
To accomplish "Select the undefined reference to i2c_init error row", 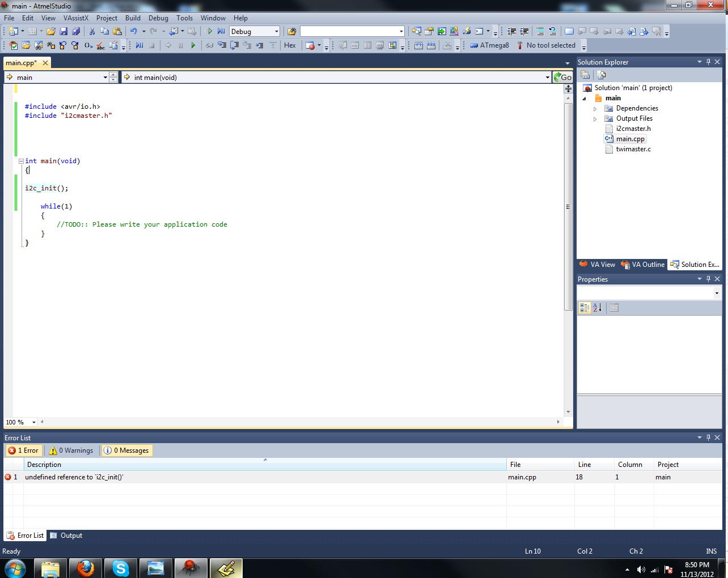I will 363,477.
